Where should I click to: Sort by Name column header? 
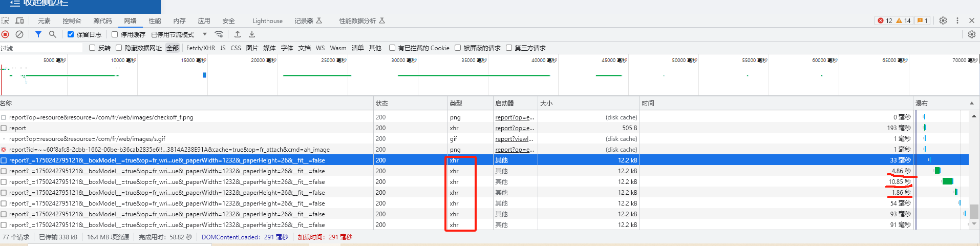click(x=186, y=103)
